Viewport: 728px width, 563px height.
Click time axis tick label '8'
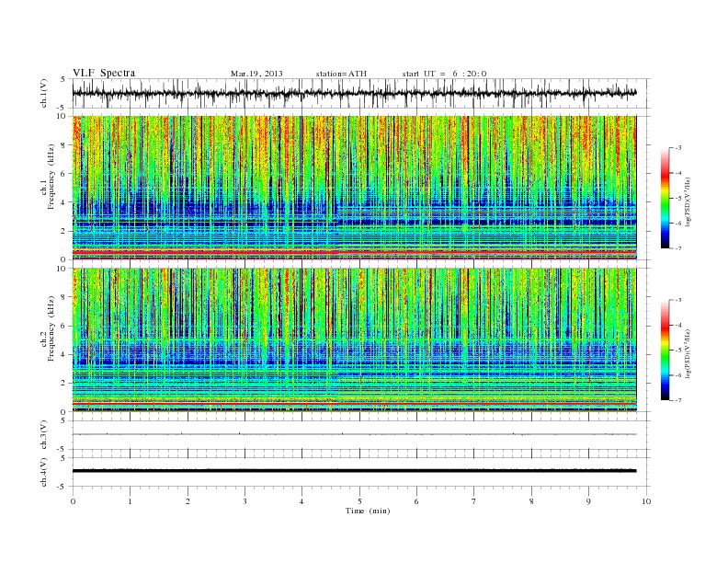(x=531, y=501)
